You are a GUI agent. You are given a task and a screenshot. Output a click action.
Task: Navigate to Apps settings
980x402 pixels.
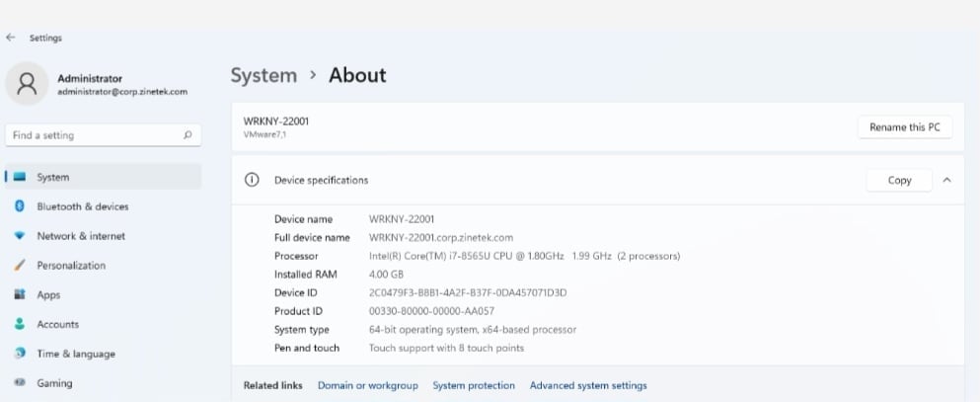[103, 294]
